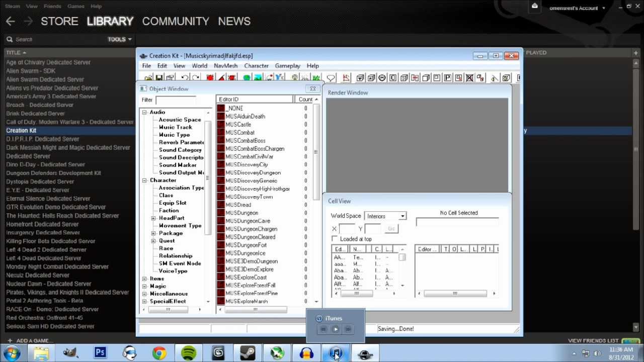Go to the Steam NEWS section
The image size is (644, 362).
234,21
